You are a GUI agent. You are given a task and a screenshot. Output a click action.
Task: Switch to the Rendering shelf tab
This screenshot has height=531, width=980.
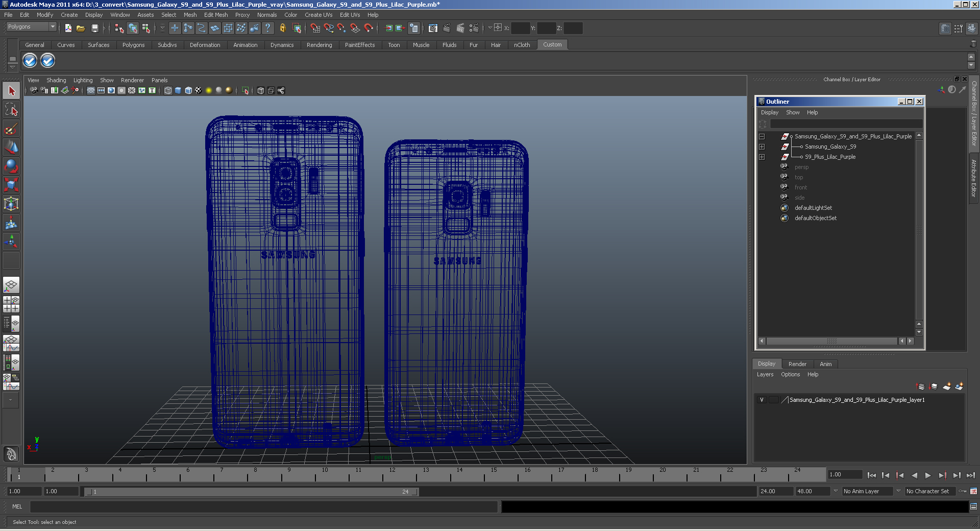point(319,45)
